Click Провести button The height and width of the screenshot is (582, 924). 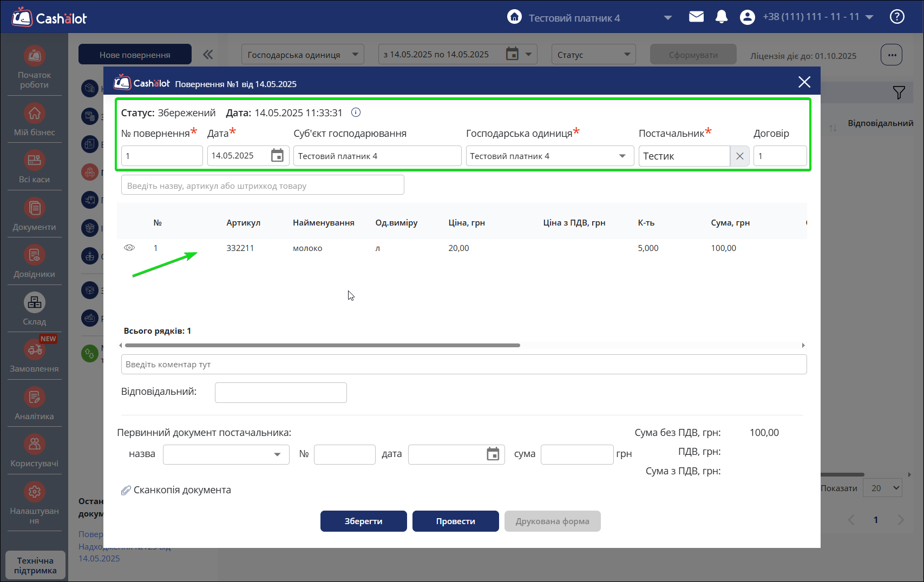[x=456, y=521]
